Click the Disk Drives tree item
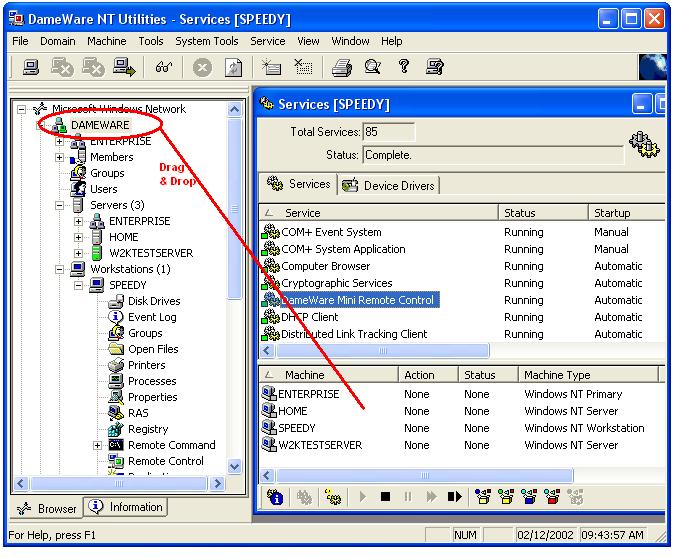This screenshot has height=558, width=680. coord(154,301)
